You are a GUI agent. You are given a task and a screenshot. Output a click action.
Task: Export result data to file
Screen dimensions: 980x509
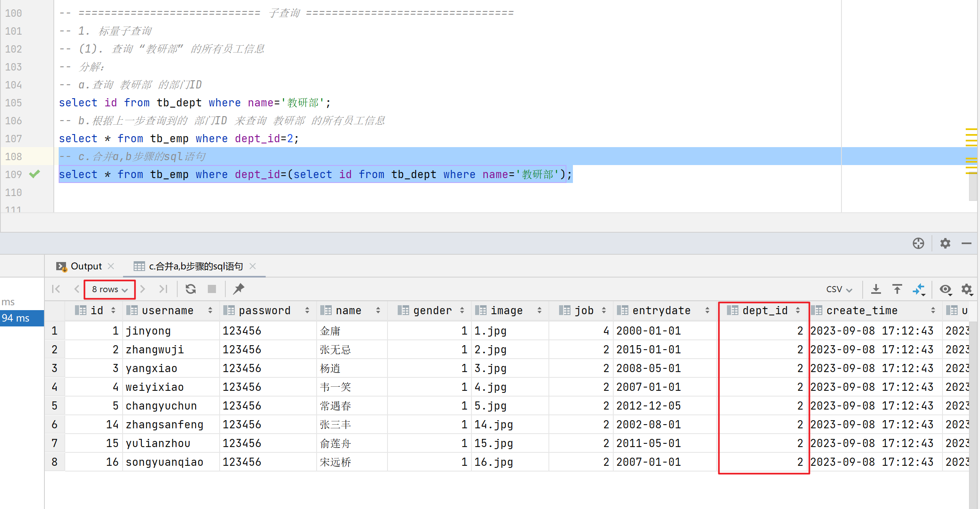pos(876,289)
